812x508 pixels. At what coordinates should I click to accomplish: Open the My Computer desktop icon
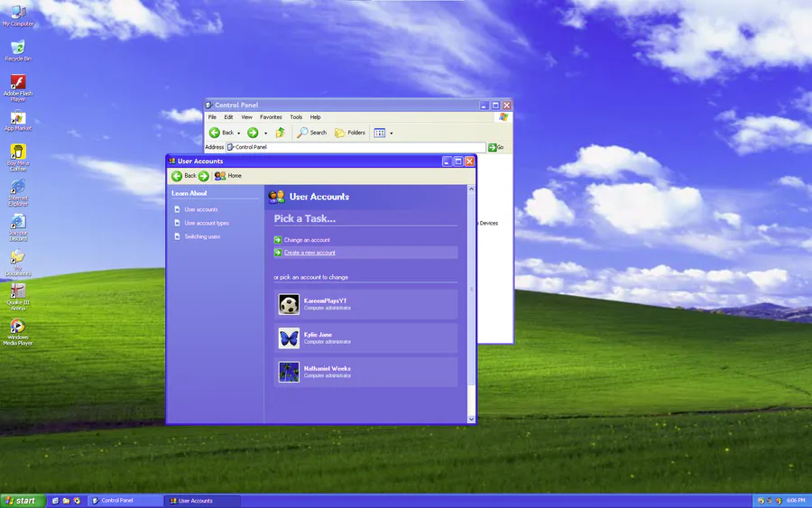coord(18,15)
